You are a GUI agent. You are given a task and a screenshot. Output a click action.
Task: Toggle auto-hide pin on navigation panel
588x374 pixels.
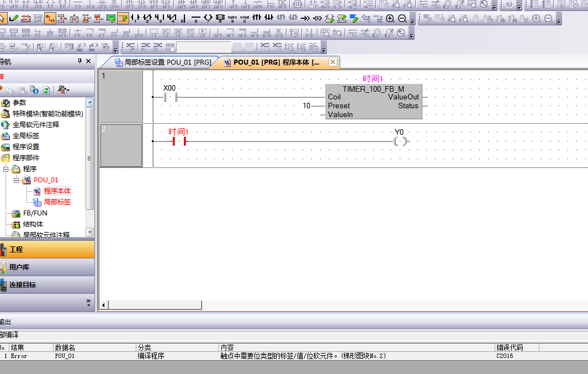point(80,61)
